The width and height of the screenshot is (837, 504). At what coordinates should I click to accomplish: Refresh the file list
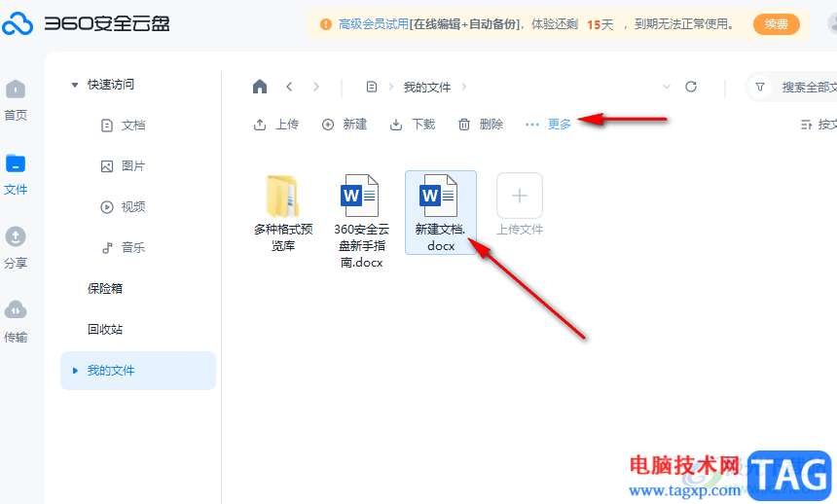coord(691,87)
